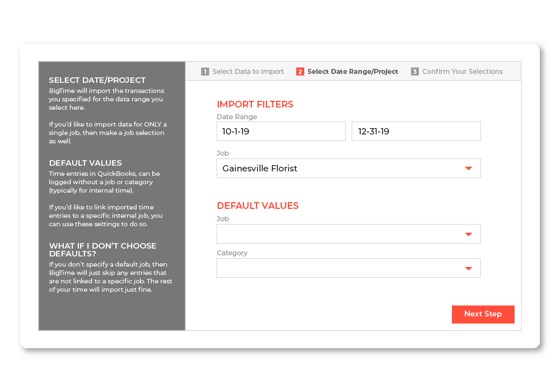Image resolution: width=560 pixels, height=392 pixels.
Task: Click the Category dropdown arrow icon
Action: coord(469,268)
